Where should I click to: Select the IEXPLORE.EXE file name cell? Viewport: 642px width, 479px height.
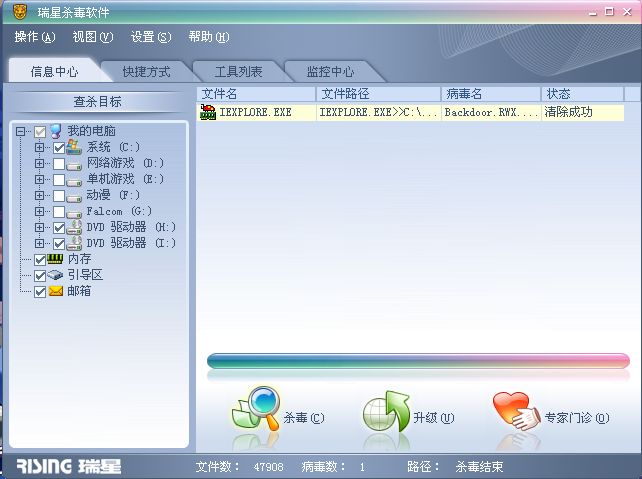255,112
